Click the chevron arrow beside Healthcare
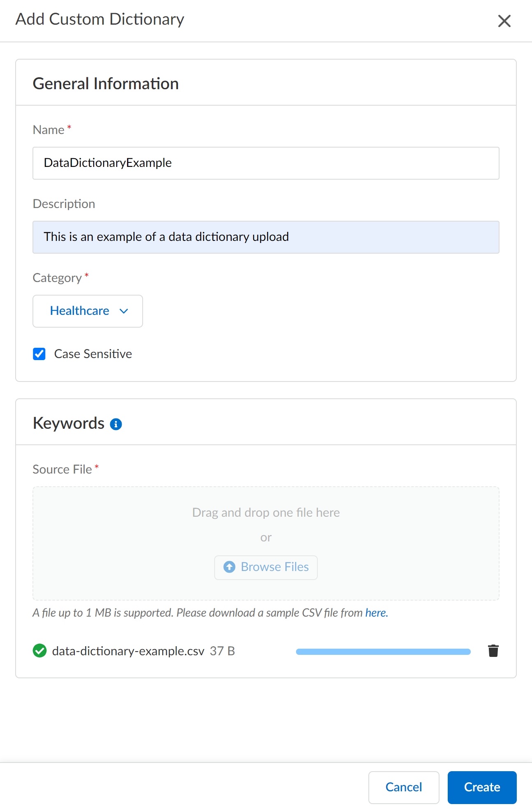 click(124, 311)
